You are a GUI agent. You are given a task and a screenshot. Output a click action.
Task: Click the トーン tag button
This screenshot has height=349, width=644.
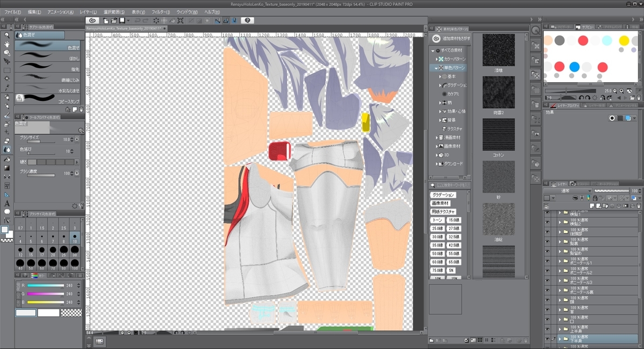437,221
